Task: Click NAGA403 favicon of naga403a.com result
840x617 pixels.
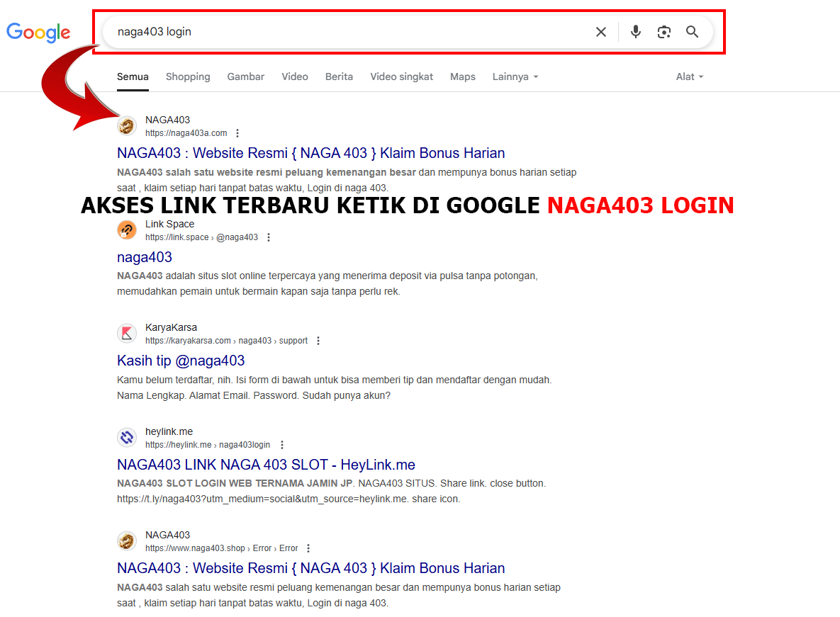Action: [127, 126]
